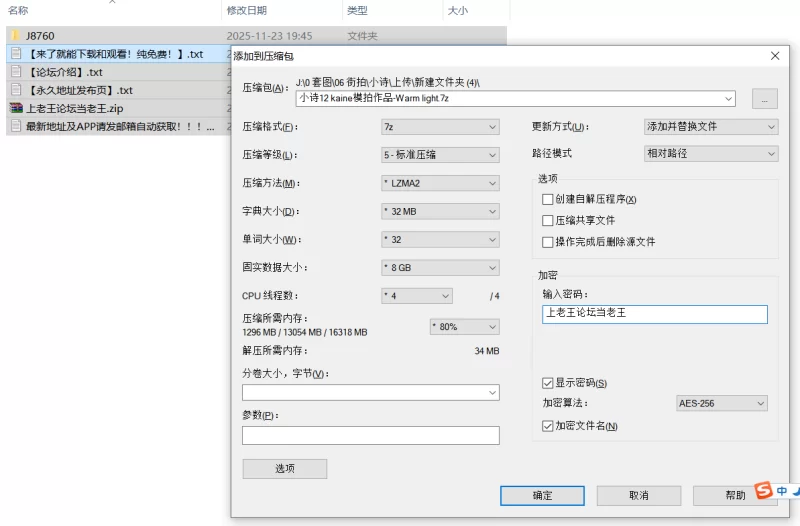800x526 pixels.
Task: Open CPU 线程数 dropdown showing 4
Action: tap(417, 296)
